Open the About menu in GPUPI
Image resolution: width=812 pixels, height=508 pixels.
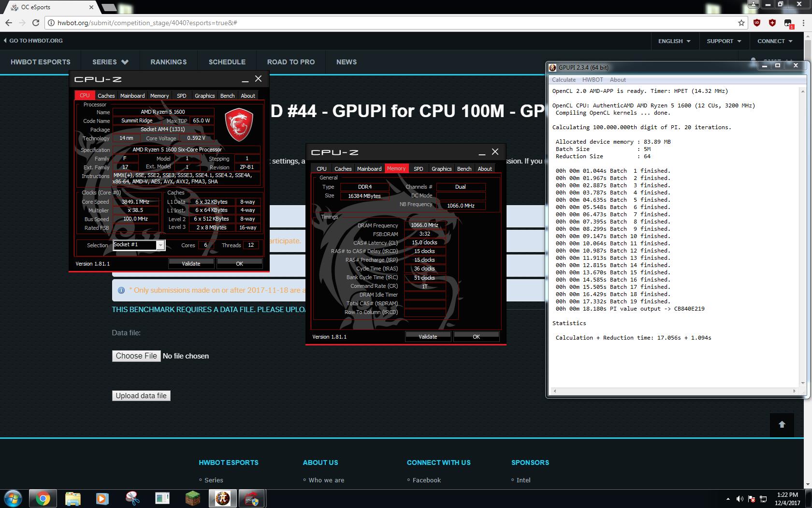click(x=618, y=80)
